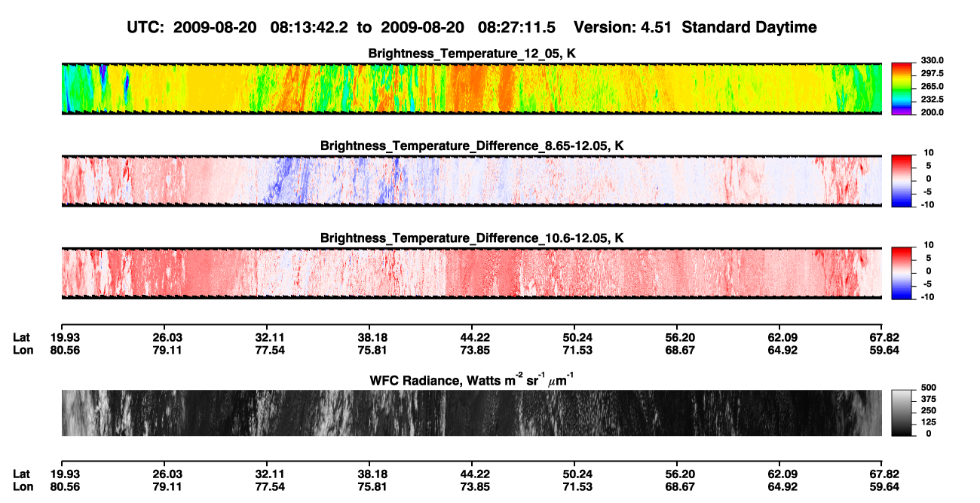980x503 pixels.
Task: Click the 10.6-12.05 temperature difference image strip
Action: (472, 273)
